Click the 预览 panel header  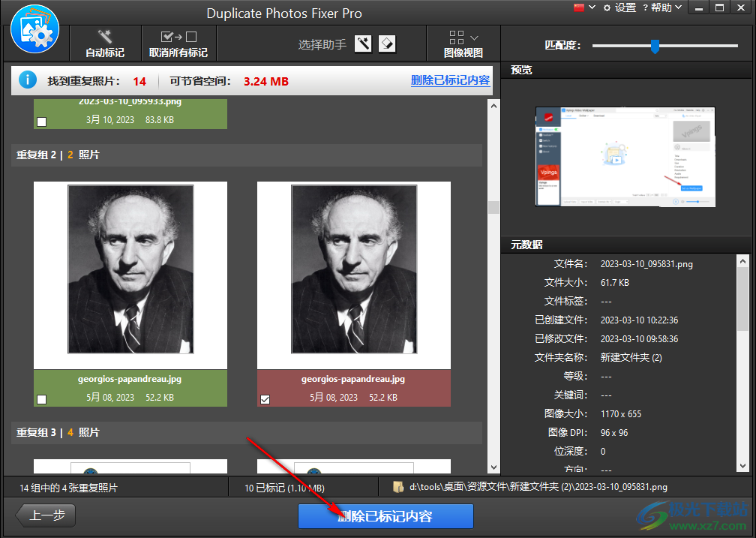pos(626,70)
